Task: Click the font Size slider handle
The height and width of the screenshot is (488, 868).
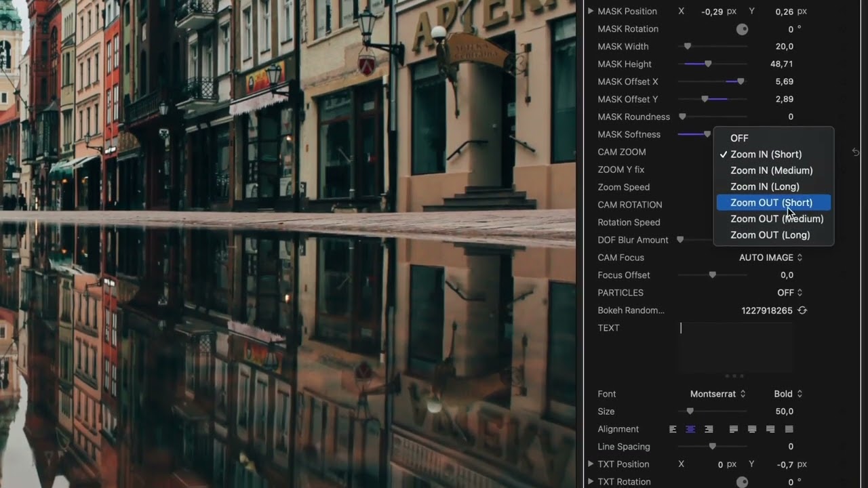Action: (690, 411)
